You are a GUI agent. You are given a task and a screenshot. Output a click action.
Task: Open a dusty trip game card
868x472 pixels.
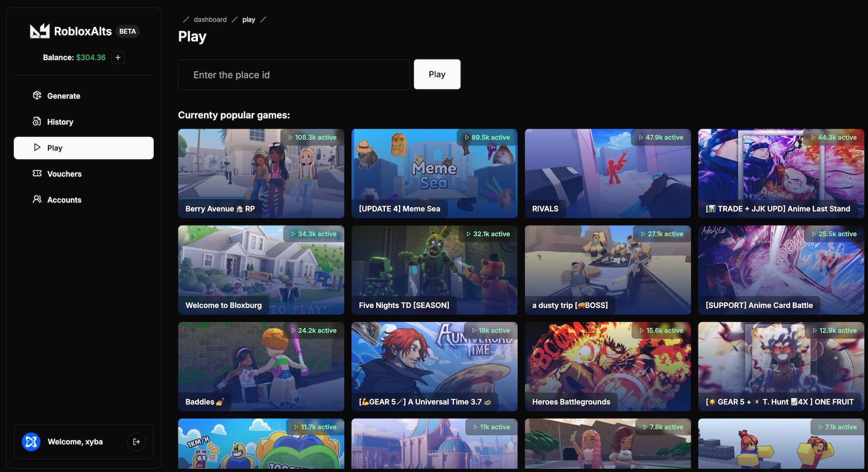click(608, 270)
